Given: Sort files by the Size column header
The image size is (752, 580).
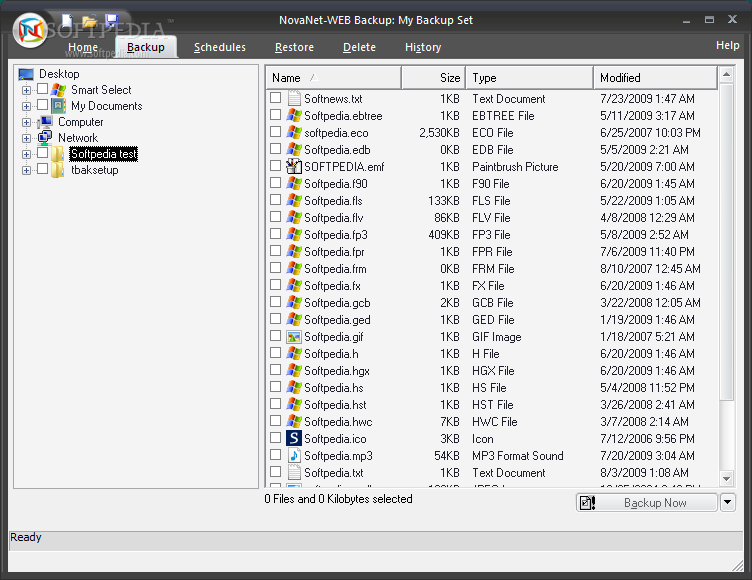Looking at the screenshot, I should click(x=434, y=78).
